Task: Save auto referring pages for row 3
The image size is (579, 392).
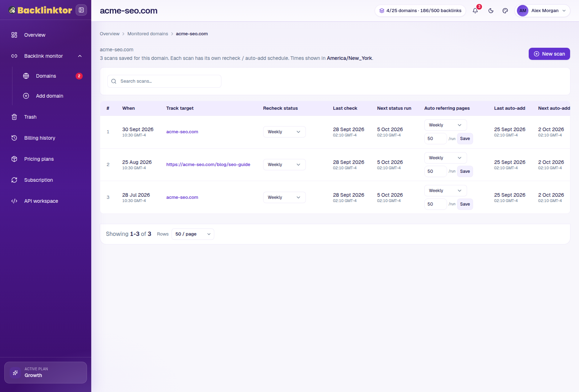Action: pyautogui.click(x=465, y=204)
